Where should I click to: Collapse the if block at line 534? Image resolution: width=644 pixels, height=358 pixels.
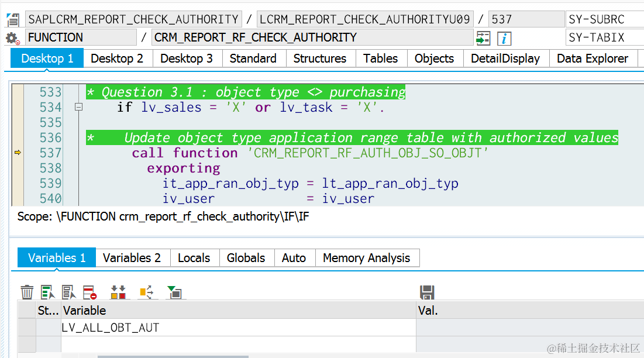(x=79, y=107)
